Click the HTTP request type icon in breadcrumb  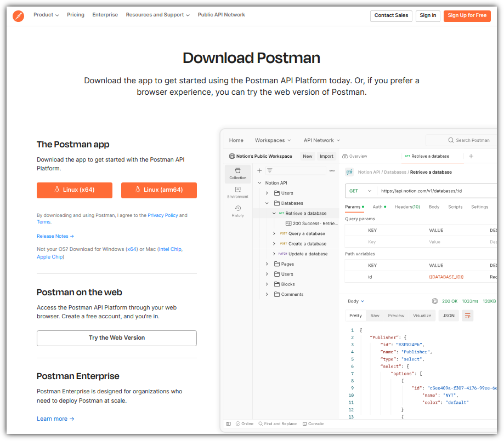click(x=349, y=172)
